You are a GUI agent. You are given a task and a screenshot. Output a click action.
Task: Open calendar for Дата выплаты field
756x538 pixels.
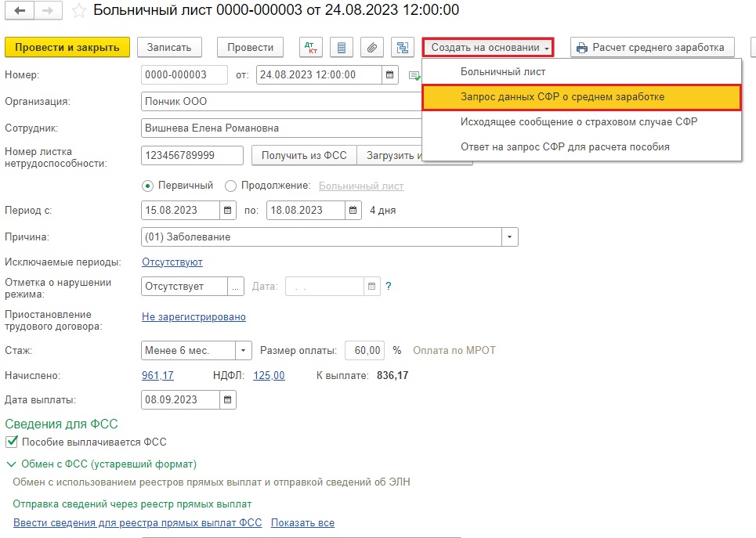point(227,399)
